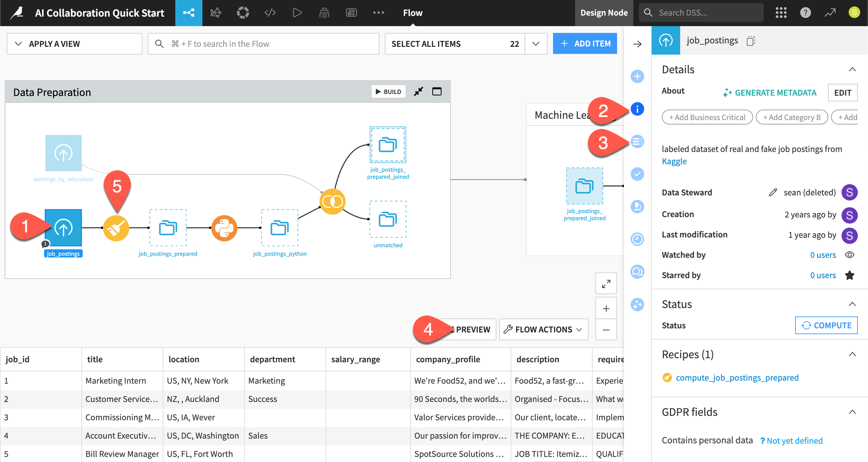Select the Join recipe icon

pos(332,202)
